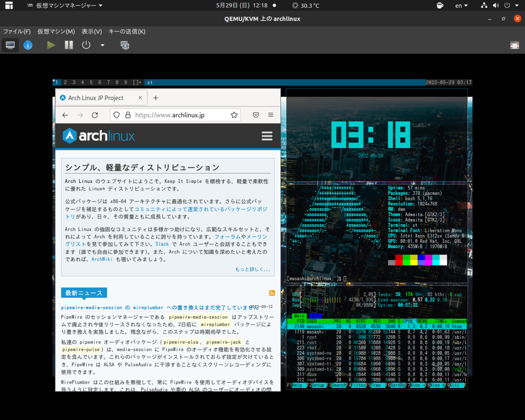525x420 pixels.
Task: Open system menu via network icon
Action: pyautogui.click(x=484, y=6)
